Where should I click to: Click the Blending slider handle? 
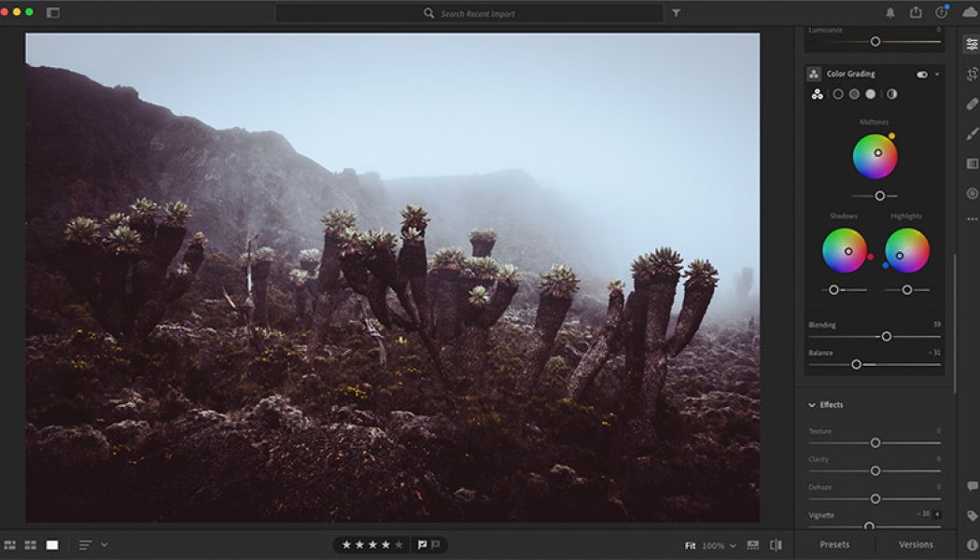point(885,336)
